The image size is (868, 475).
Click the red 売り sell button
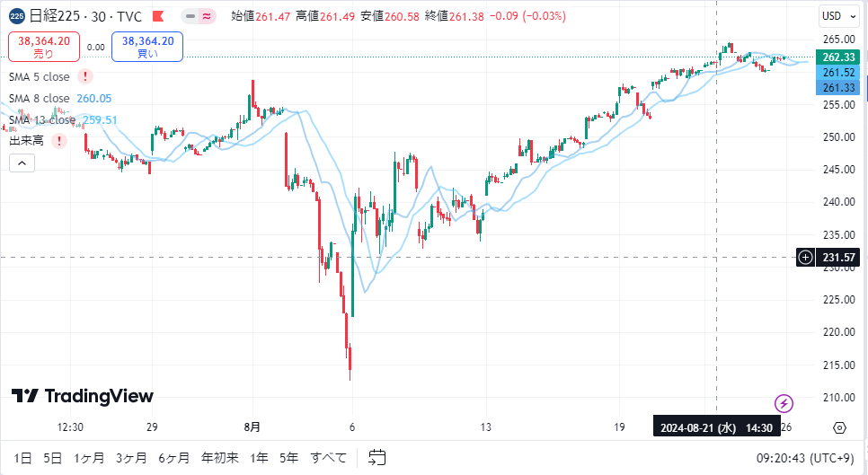pos(44,47)
